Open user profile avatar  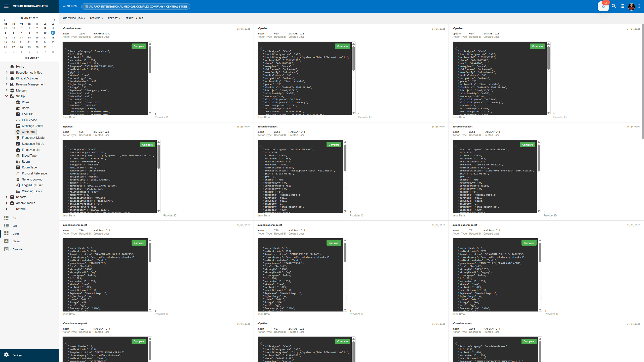[x=631, y=7]
